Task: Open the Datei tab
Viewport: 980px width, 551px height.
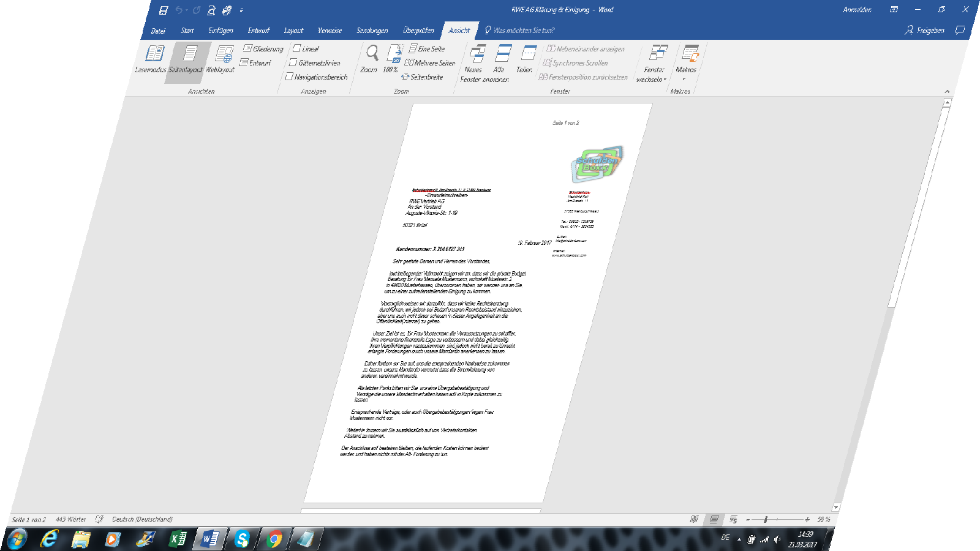Action: point(158,31)
